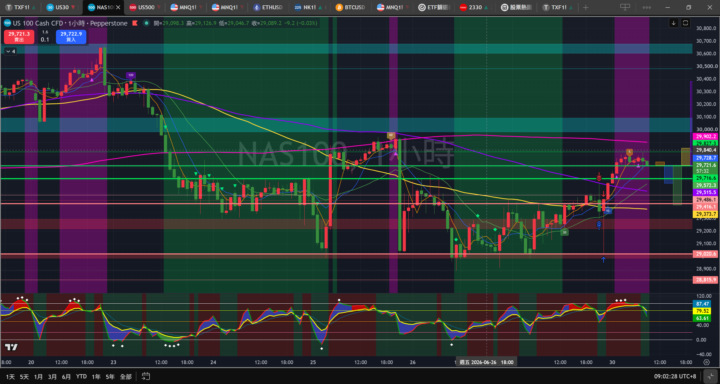Set the time range to YTD
The width and height of the screenshot is (720, 384).
click(x=81, y=377)
